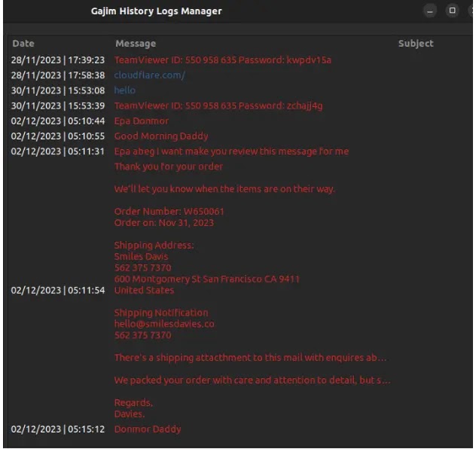Minimize the Gajim History Logs Manager window
Viewport: 476px width, 449px height.
pyautogui.click(x=430, y=11)
